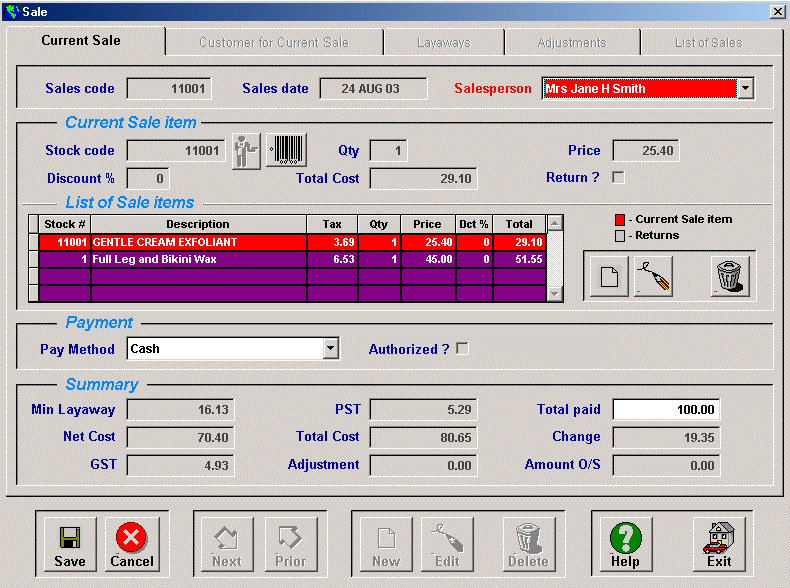Click the trash can icon to delete sale item
Viewport: 790px width, 588px height.
730,277
